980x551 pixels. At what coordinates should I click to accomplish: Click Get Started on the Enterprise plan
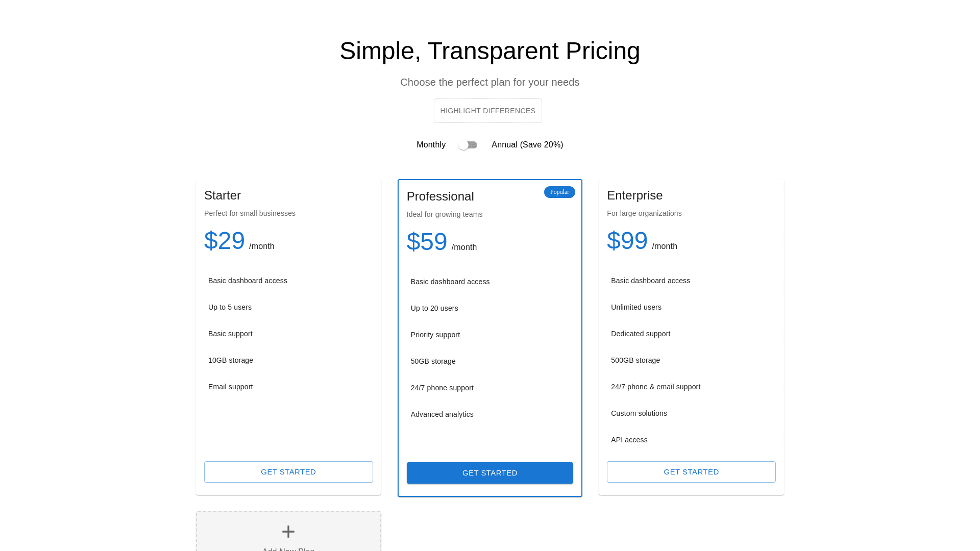pos(691,472)
